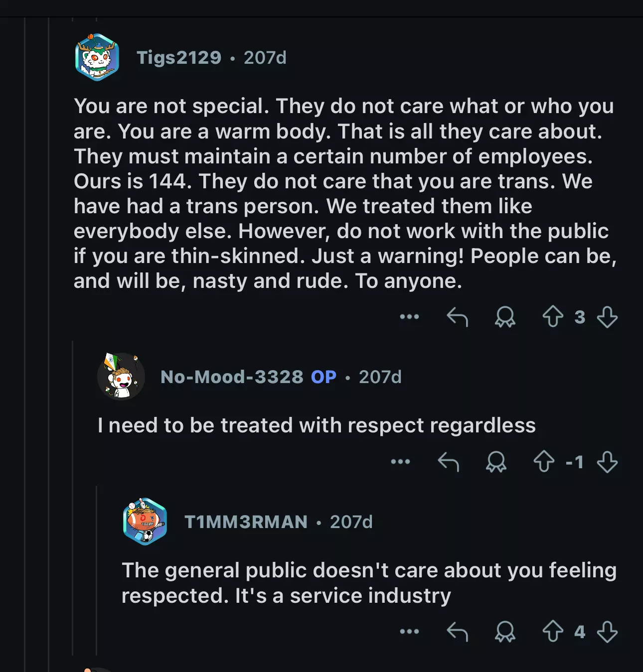Image resolution: width=643 pixels, height=672 pixels.
Task: Downvote the Tigs2129 comment
Action: 607,317
